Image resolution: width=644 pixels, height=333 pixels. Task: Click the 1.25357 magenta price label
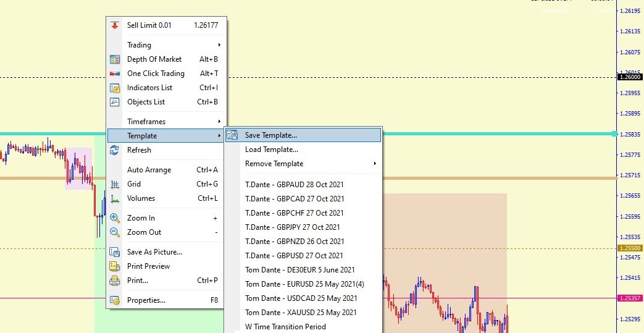point(630,298)
